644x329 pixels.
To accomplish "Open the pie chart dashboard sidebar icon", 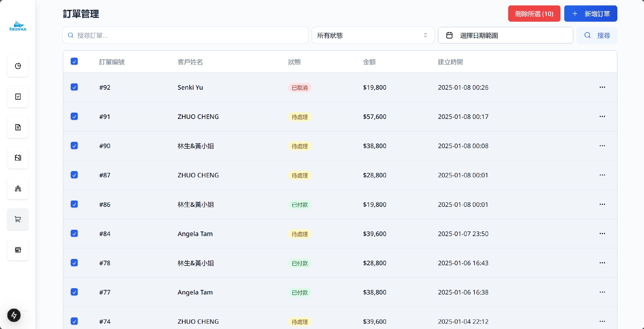I will (x=18, y=66).
